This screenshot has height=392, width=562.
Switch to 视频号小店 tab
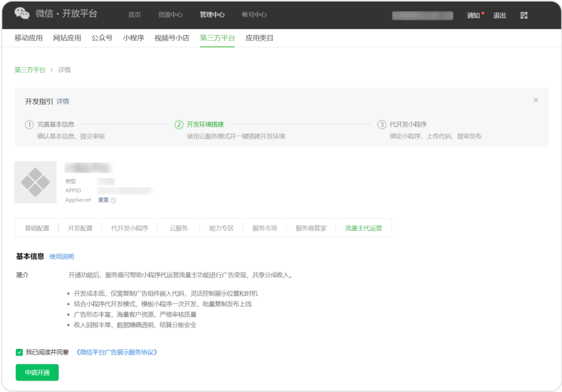coord(172,38)
